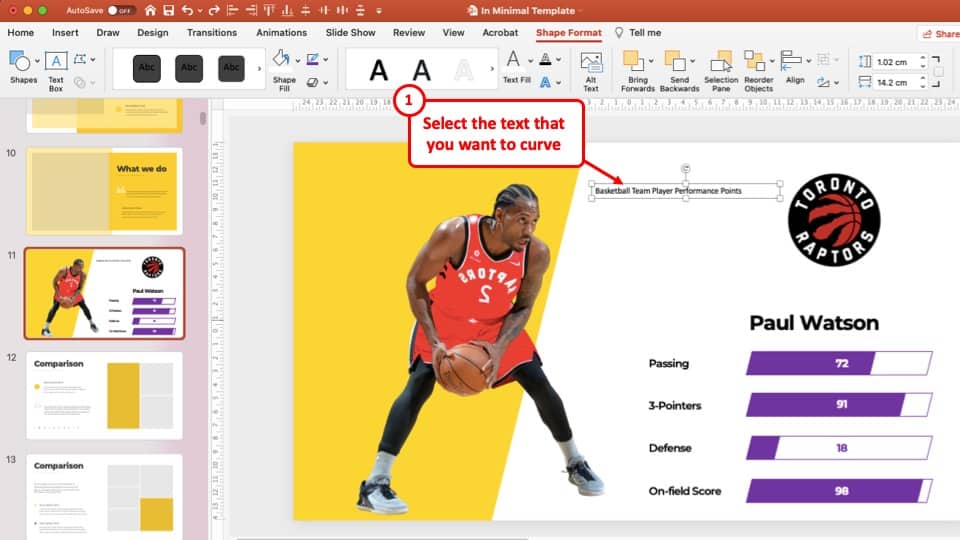Open the Send Backwards dropdown arrow
Screen dimensions: 960x540
[692, 61]
